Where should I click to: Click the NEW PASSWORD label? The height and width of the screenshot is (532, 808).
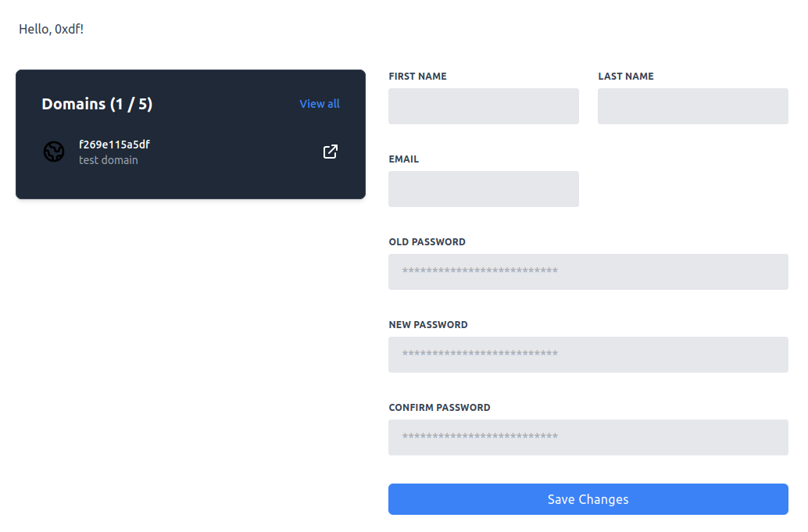428,325
